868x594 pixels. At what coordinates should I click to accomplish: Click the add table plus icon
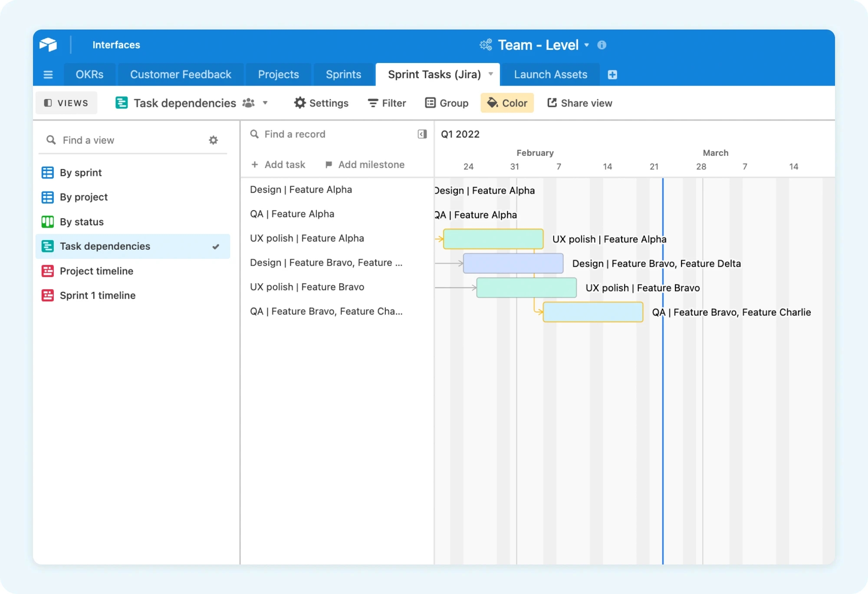[x=612, y=75]
